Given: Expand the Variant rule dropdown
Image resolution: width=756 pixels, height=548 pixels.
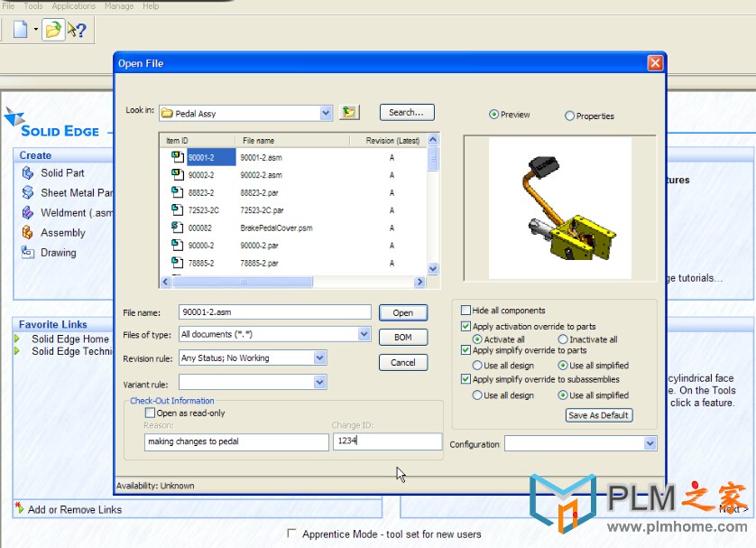Looking at the screenshot, I should pos(319,382).
